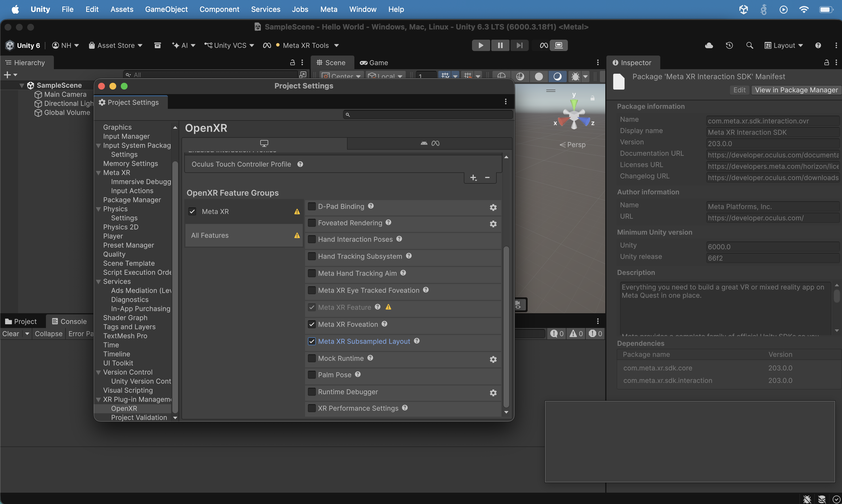Viewport: 842px width, 504px height.
Task: Uncheck Meta XR Foveation checkbox
Action: click(x=312, y=324)
